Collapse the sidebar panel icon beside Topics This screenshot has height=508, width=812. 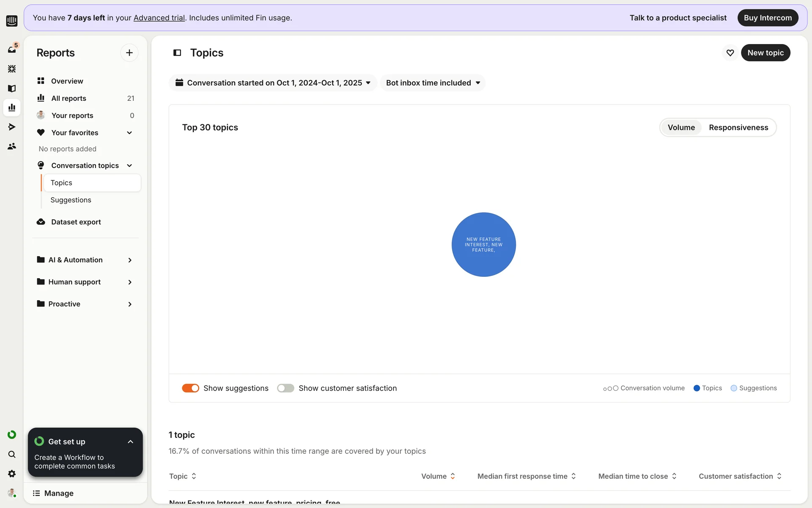[x=177, y=53]
